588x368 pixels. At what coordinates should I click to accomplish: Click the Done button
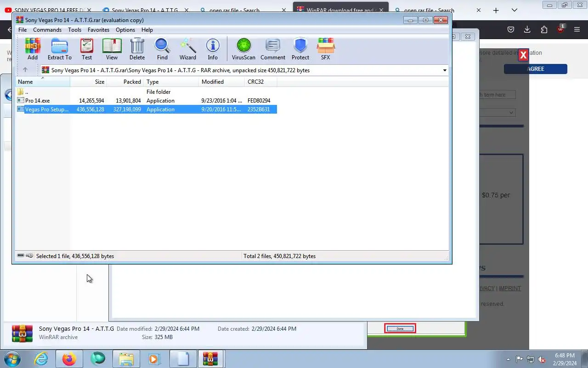[x=400, y=328]
